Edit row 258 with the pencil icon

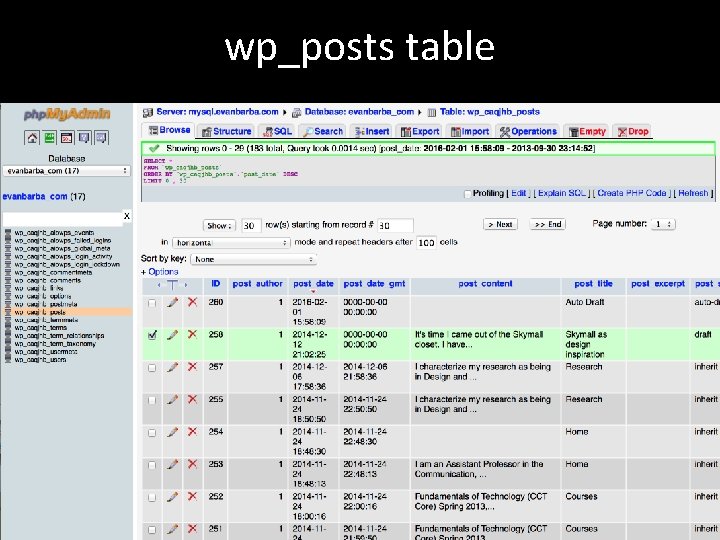(x=173, y=335)
